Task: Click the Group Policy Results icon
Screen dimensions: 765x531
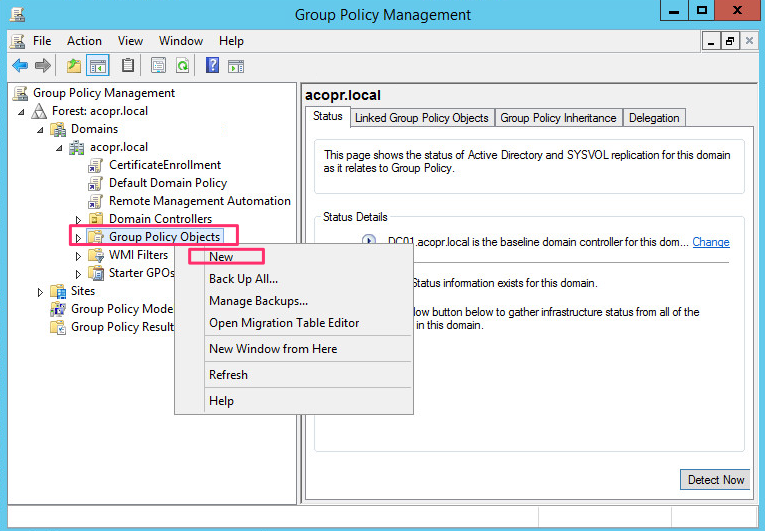Action: coord(58,327)
